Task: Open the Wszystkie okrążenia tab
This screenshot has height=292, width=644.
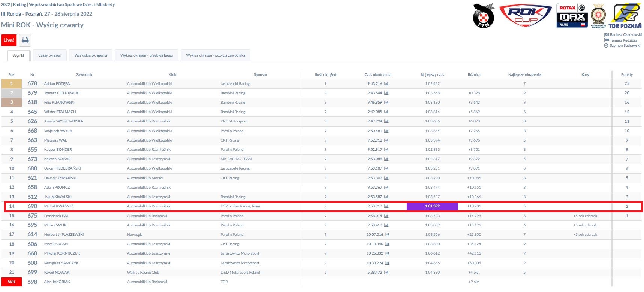Action: click(91, 55)
